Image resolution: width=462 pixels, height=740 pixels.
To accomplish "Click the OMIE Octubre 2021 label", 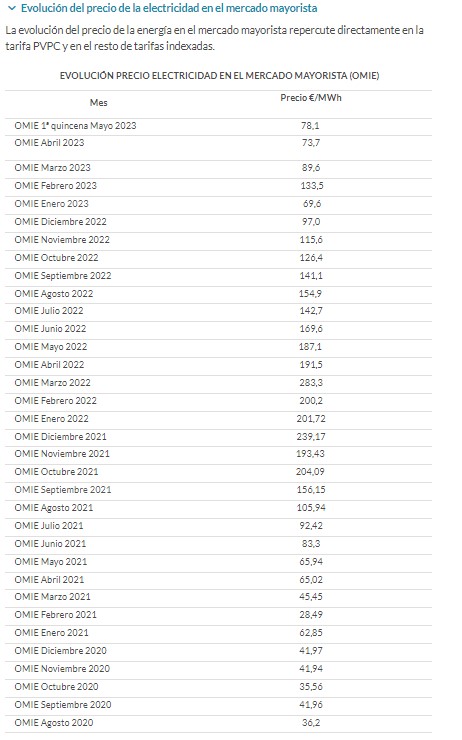I will 57,472.
